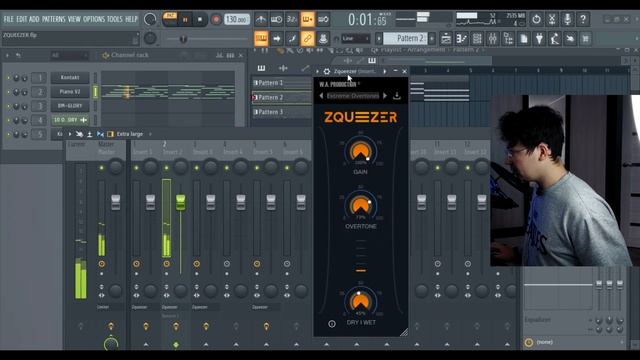640x360 pixels.
Task: Click channel number 1 mixer track selector
Action: pos(39,78)
